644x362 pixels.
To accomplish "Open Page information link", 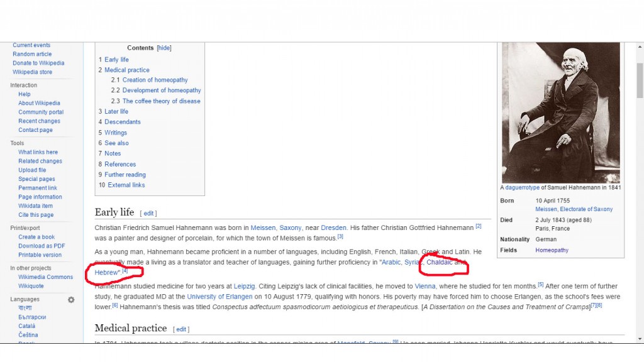I will pyautogui.click(x=40, y=197).
